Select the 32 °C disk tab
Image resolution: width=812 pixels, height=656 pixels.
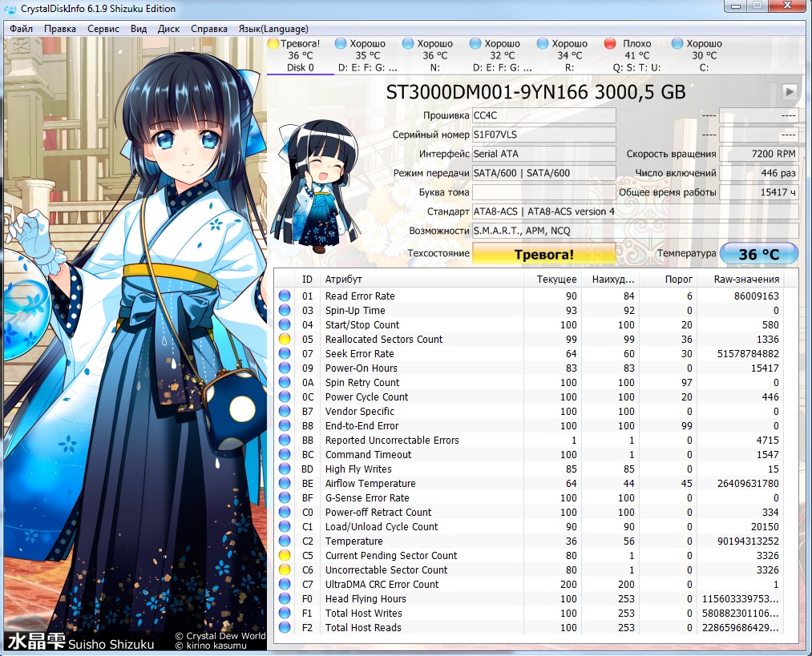(x=503, y=55)
